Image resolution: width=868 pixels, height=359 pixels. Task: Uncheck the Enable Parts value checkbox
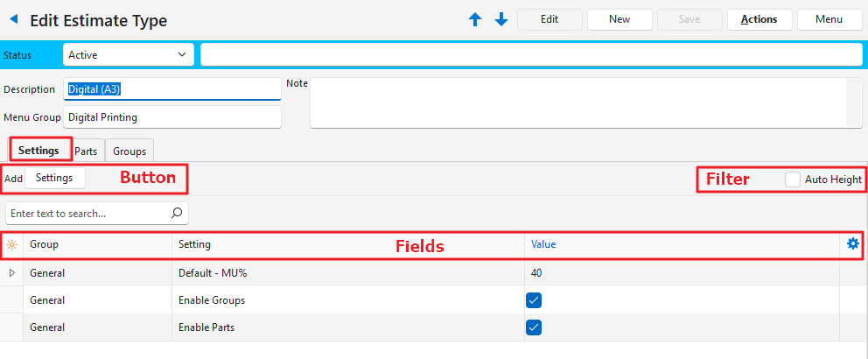point(534,327)
